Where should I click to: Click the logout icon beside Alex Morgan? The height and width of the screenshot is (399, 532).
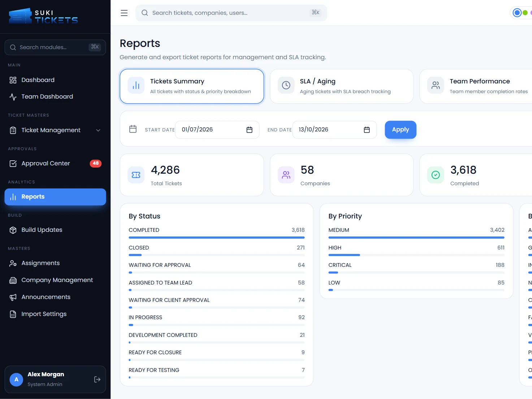pos(97,379)
